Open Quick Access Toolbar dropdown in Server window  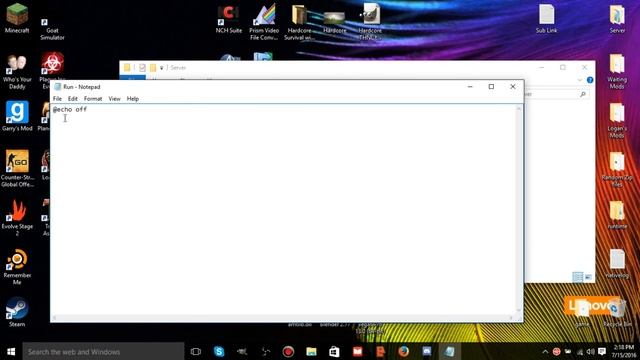162,68
